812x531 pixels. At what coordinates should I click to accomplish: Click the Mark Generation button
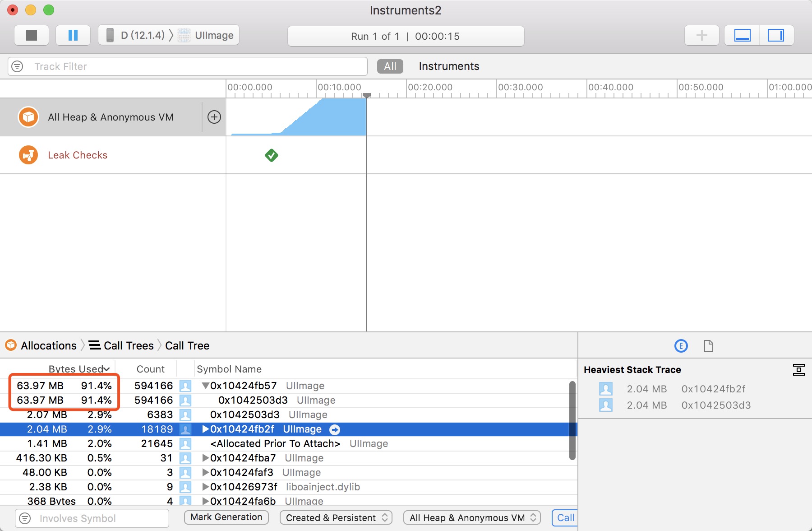coord(226,517)
